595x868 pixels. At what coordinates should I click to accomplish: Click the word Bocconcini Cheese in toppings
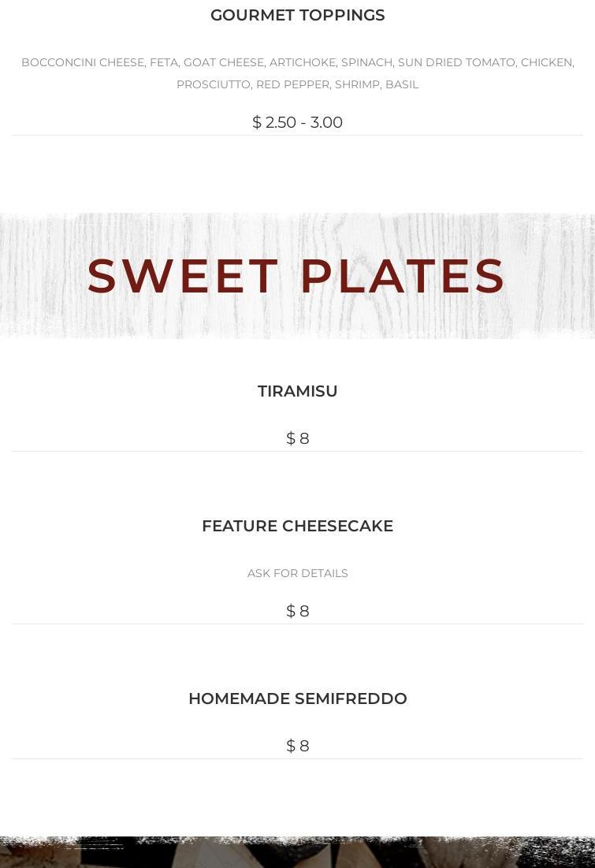[83, 62]
